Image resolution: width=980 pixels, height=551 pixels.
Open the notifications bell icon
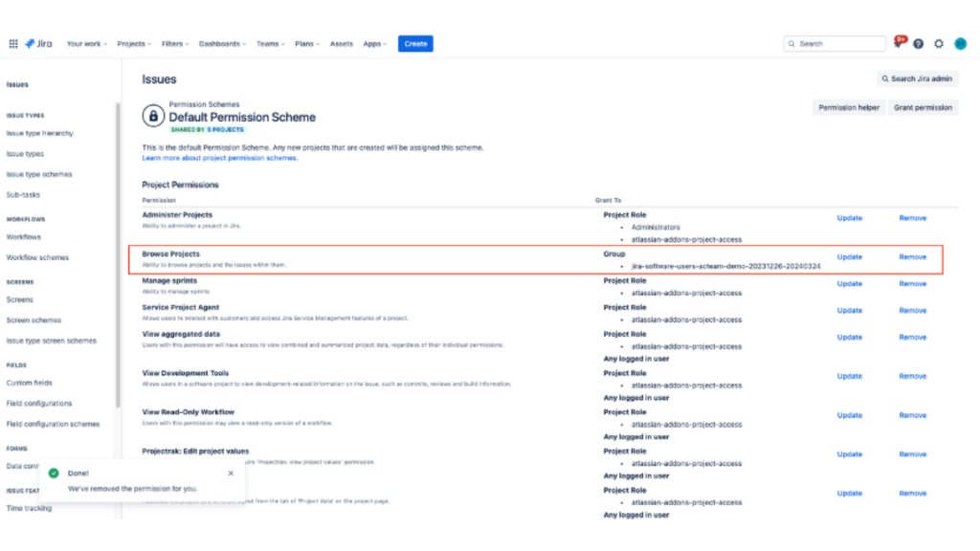coord(898,44)
